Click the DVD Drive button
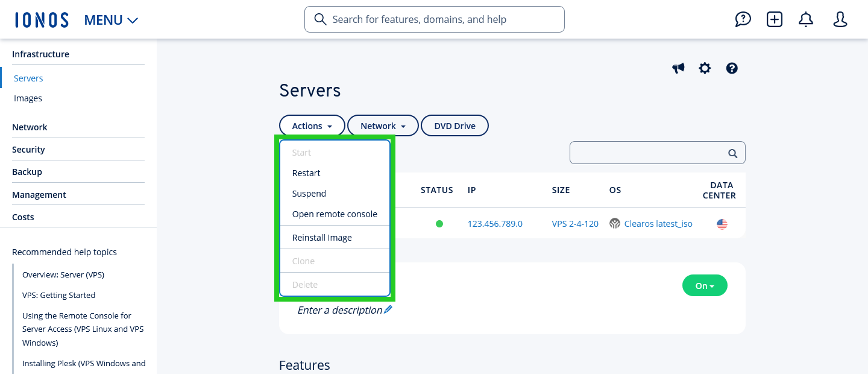 point(454,126)
